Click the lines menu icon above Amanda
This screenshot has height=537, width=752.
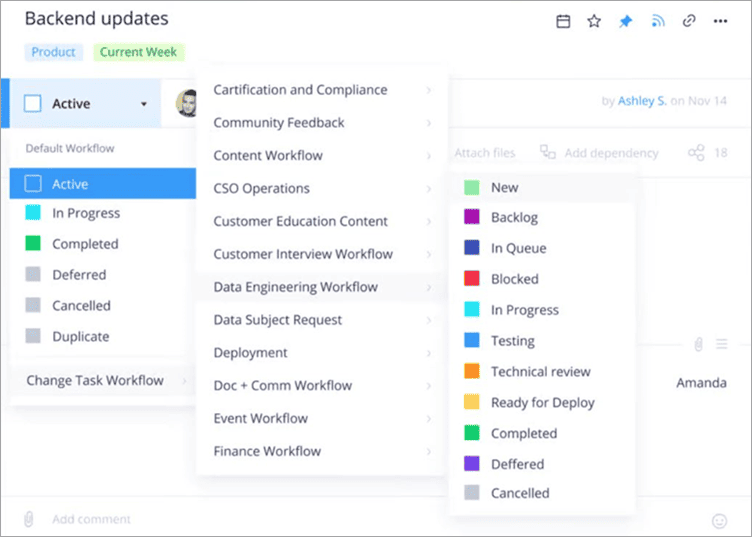pos(722,344)
